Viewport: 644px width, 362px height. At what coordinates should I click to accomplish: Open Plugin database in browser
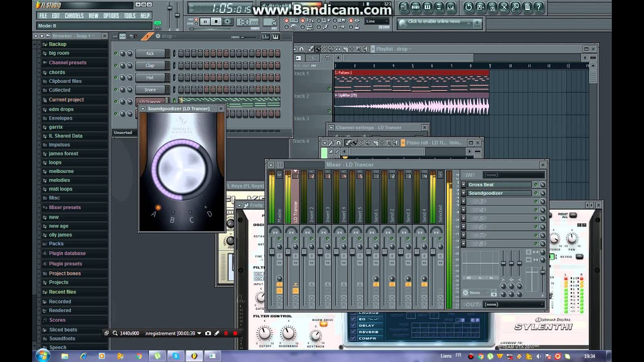[x=67, y=253]
